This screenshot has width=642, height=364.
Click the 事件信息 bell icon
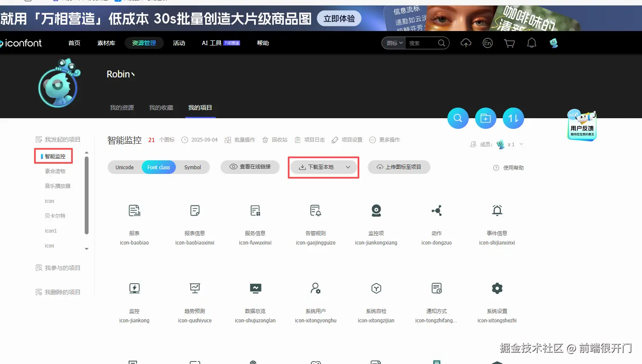click(497, 210)
